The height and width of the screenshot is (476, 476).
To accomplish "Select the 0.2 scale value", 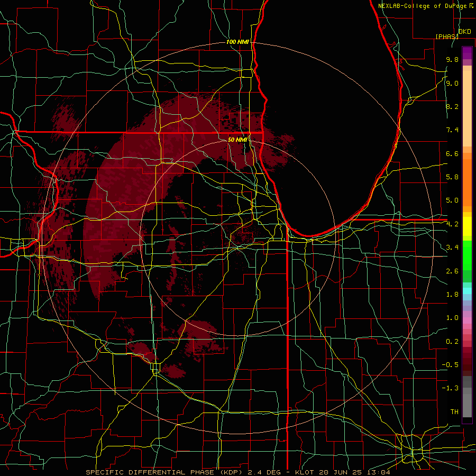I will 452,341.
